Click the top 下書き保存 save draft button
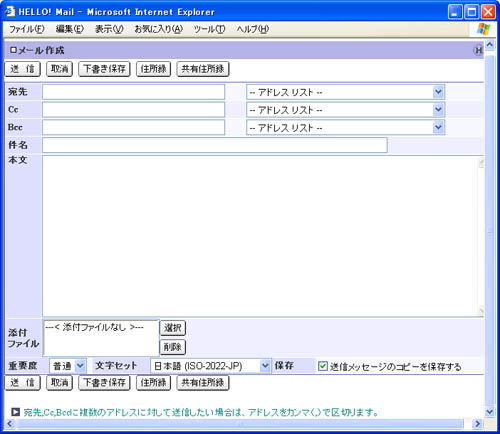 (104, 69)
